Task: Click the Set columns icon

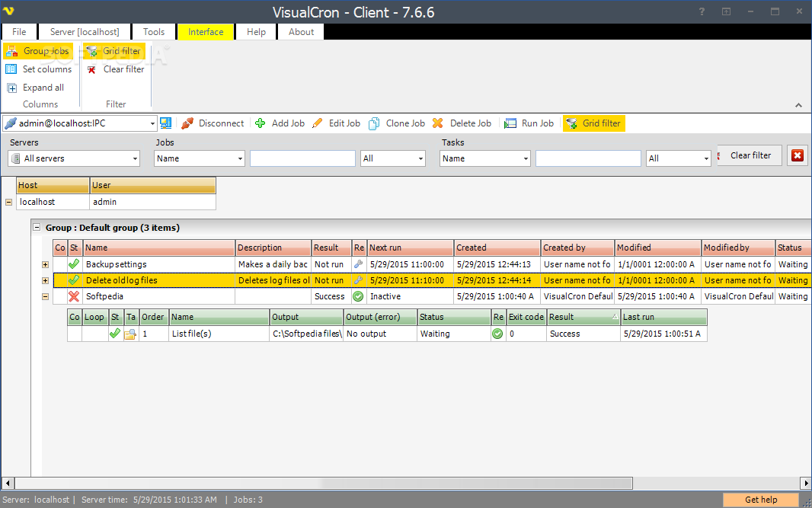Action: (11, 69)
